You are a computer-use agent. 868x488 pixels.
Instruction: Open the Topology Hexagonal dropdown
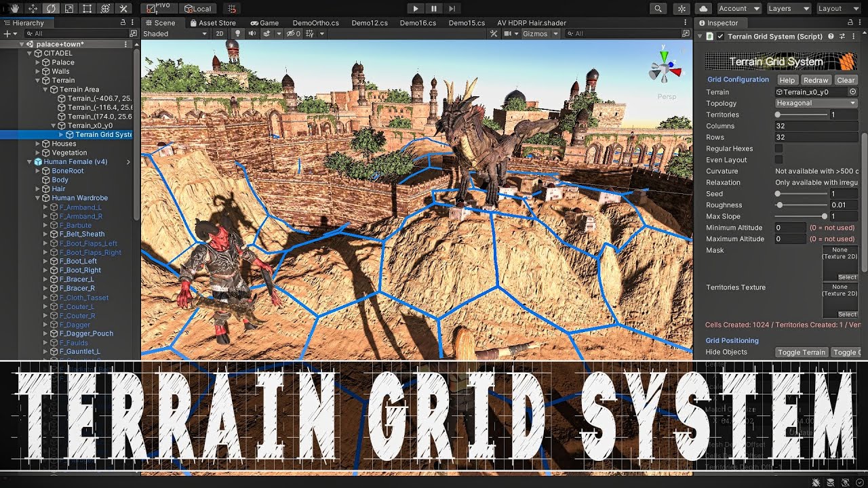816,103
